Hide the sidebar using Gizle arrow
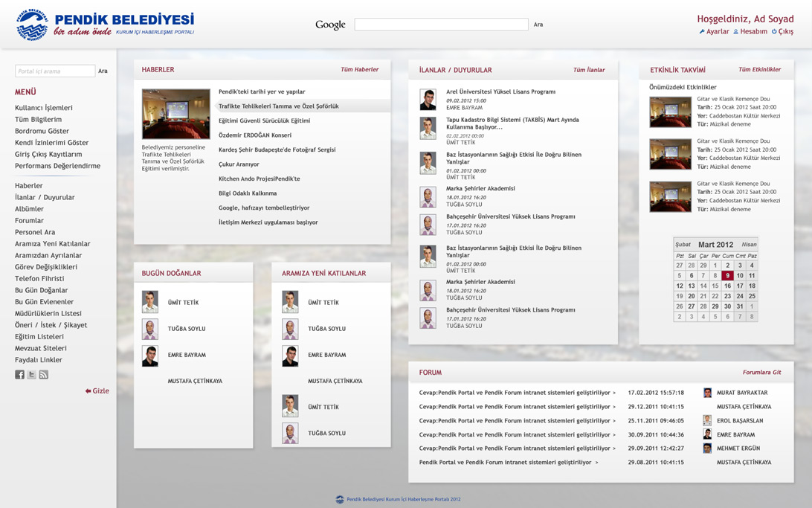The image size is (812, 508). (x=97, y=390)
